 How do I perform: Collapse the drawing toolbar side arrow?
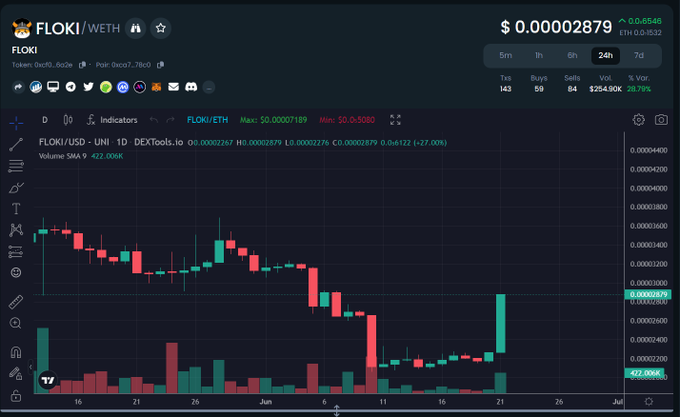click(x=30, y=367)
